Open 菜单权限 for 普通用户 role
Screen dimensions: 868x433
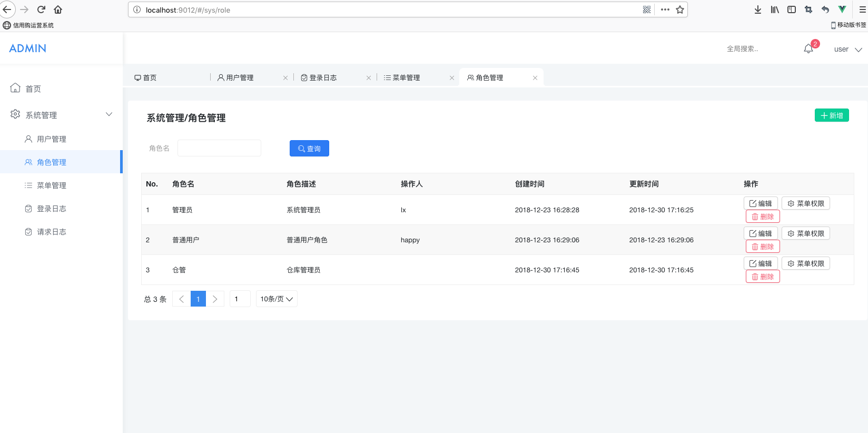coord(806,233)
